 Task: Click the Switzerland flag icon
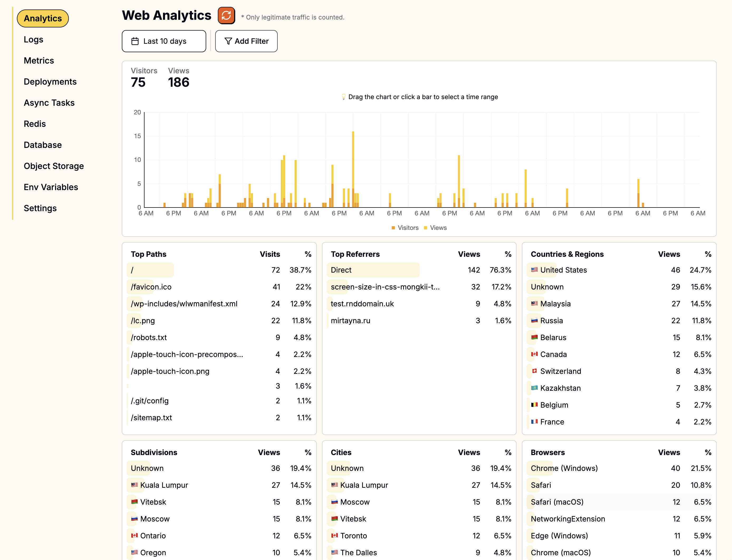pos(534,371)
